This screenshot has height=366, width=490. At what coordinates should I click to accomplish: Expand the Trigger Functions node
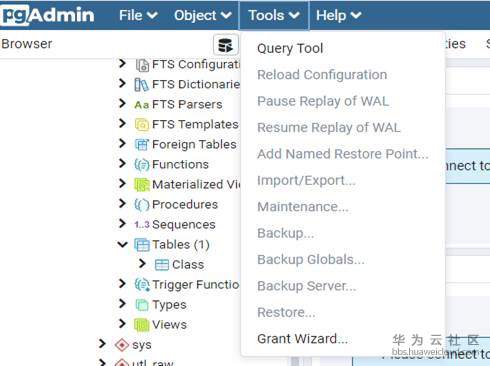(122, 284)
